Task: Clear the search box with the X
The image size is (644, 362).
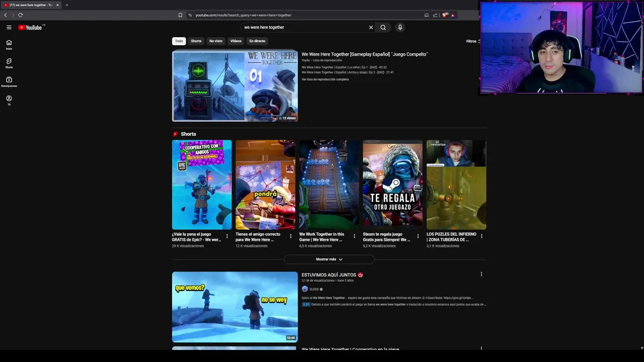Action: click(371, 27)
